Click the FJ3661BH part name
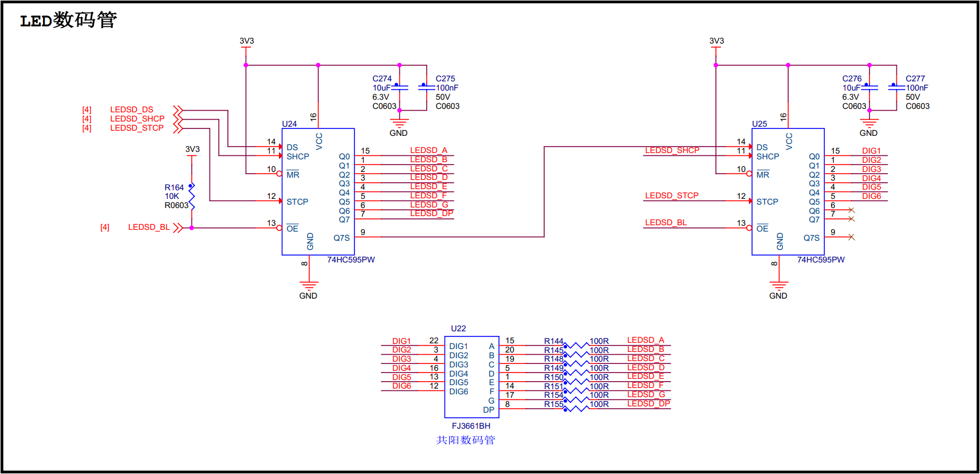Viewport: 980px width, 474px height. point(471,426)
